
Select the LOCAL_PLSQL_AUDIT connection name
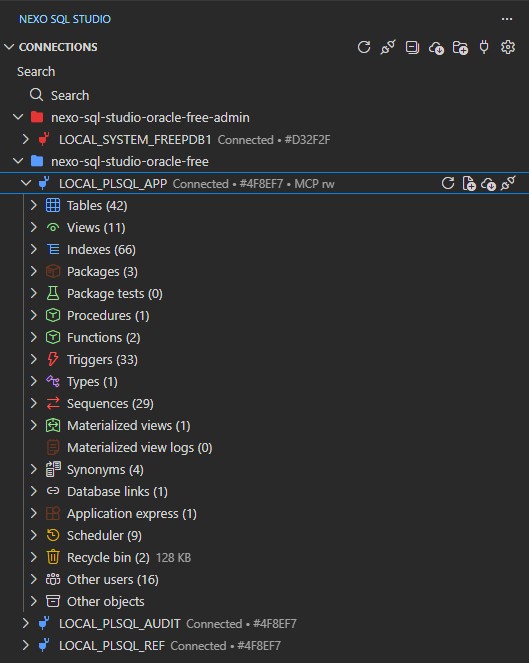point(120,623)
